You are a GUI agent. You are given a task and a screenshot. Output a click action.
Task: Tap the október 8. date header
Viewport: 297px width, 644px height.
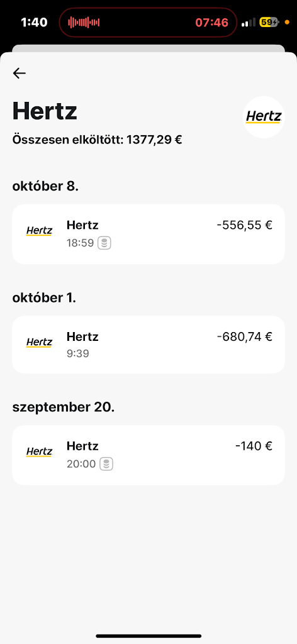coord(45,186)
